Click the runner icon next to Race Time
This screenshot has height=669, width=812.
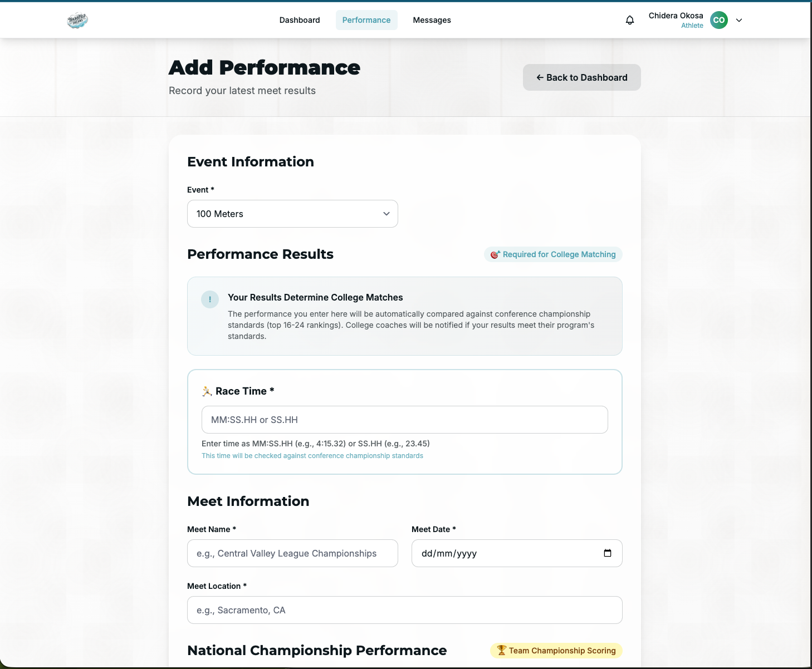pyautogui.click(x=207, y=391)
